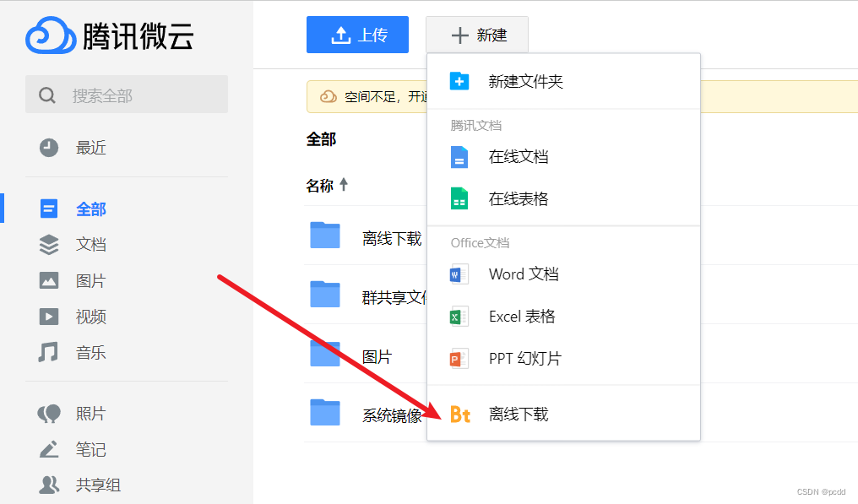Select the 系统镜像 folder name

click(392, 416)
